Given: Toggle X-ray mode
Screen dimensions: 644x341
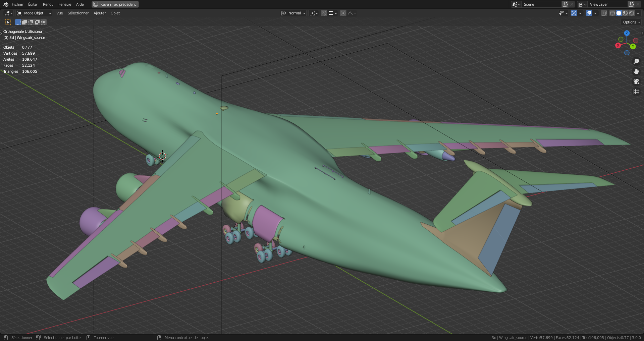Looking at the screenshot, I should click(604, 13).
